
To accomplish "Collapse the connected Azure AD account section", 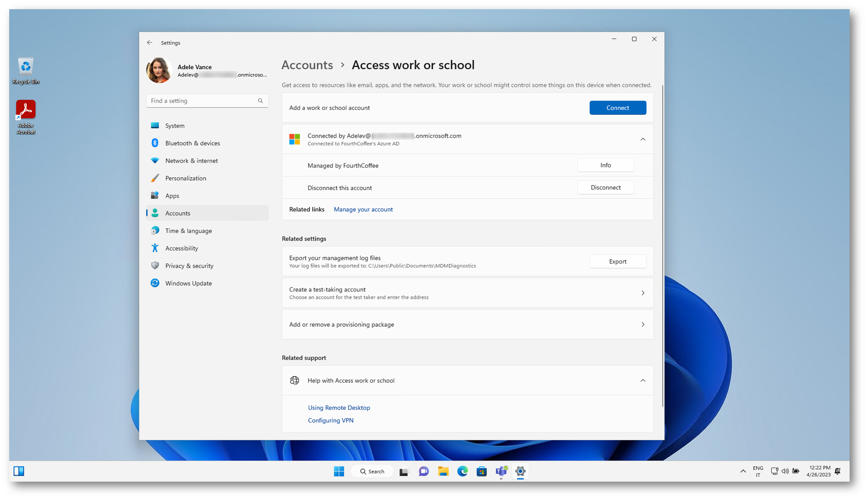I will (x=643, y=139).
